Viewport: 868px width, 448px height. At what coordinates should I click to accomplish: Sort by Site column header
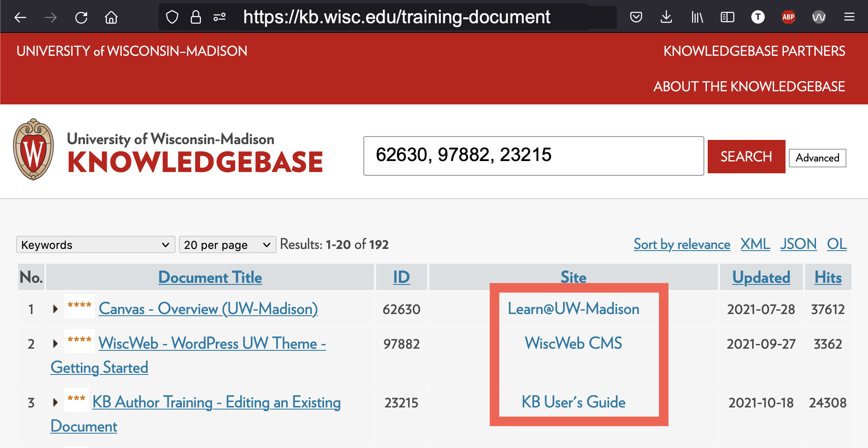tap(573, 277)
